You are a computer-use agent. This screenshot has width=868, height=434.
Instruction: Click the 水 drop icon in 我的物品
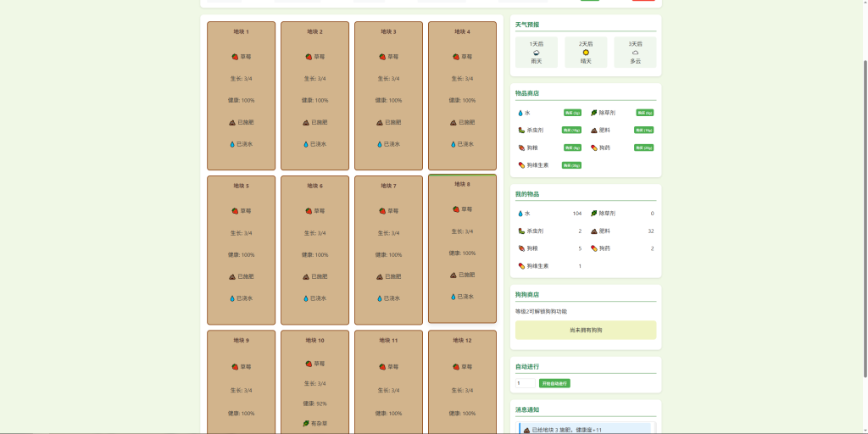point(520,213)
